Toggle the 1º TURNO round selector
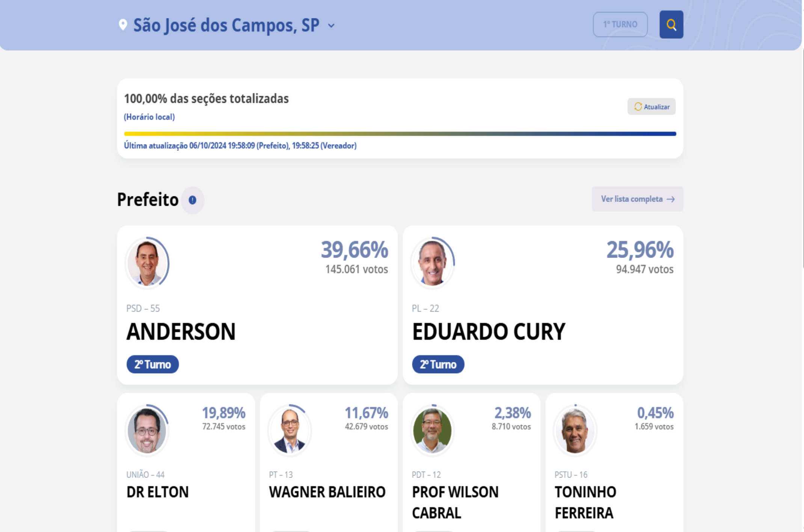The height and width of the screenshot is (532, 804). pos(620,24)
